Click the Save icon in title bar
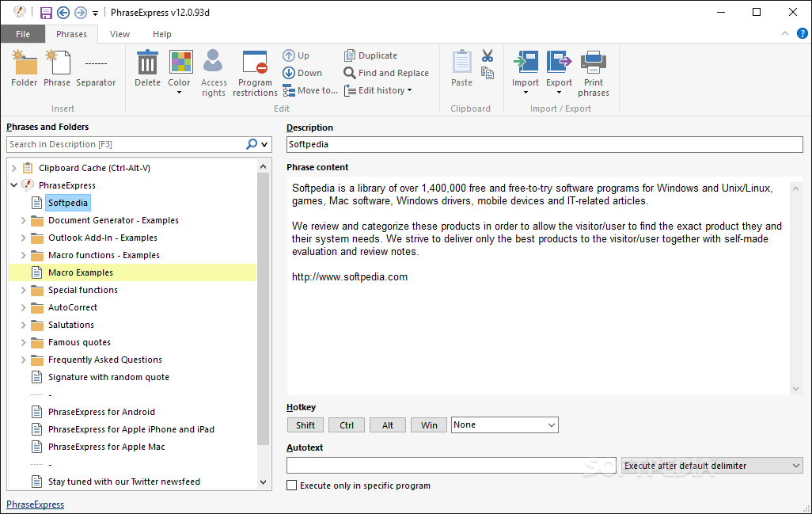812x514 pixels. 46,13
